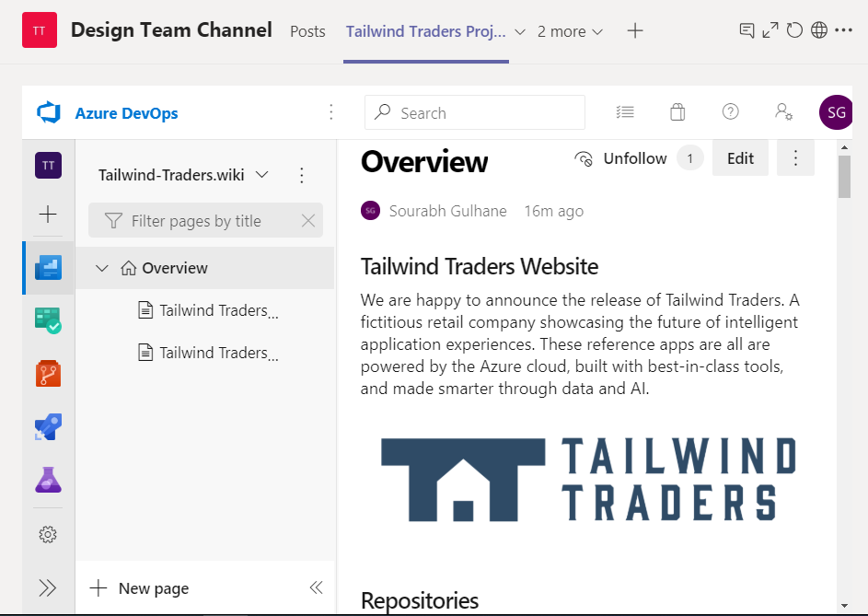Click the Tailwind Traders logo image
The width and height of the screenshot is (868, 616).
(589, 480)
